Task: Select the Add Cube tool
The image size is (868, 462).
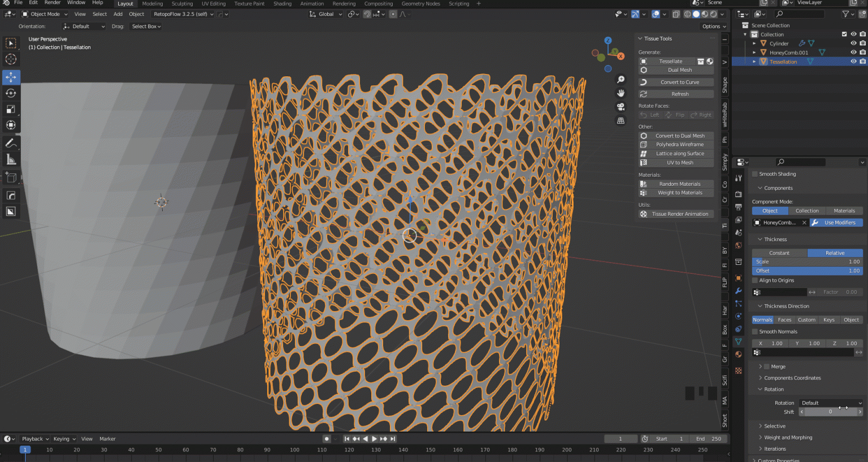Action: [x=11, y=177]
